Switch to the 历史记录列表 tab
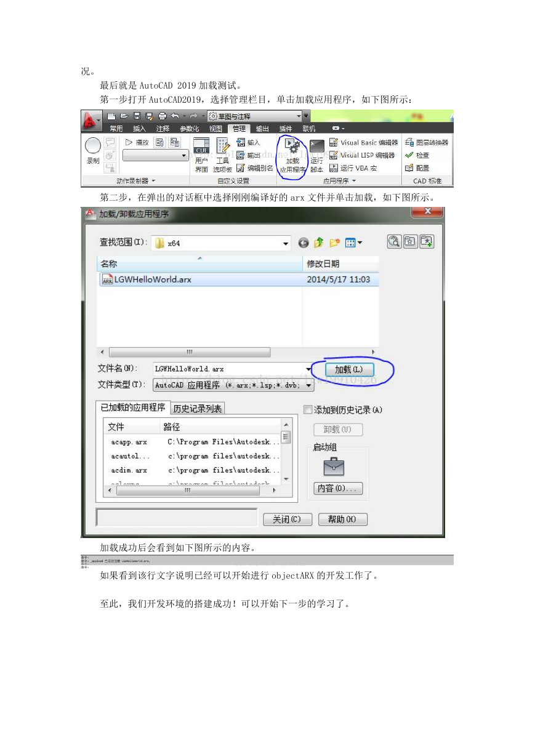Image resolution: width=535 pixels, height=756 pixels. coord(198,408)
